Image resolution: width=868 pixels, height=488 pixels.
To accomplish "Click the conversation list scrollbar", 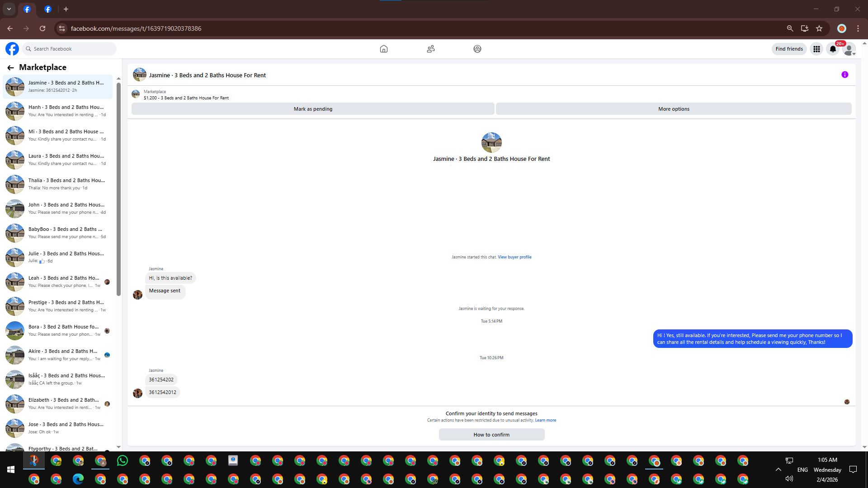I will click(x=118, y=190).
